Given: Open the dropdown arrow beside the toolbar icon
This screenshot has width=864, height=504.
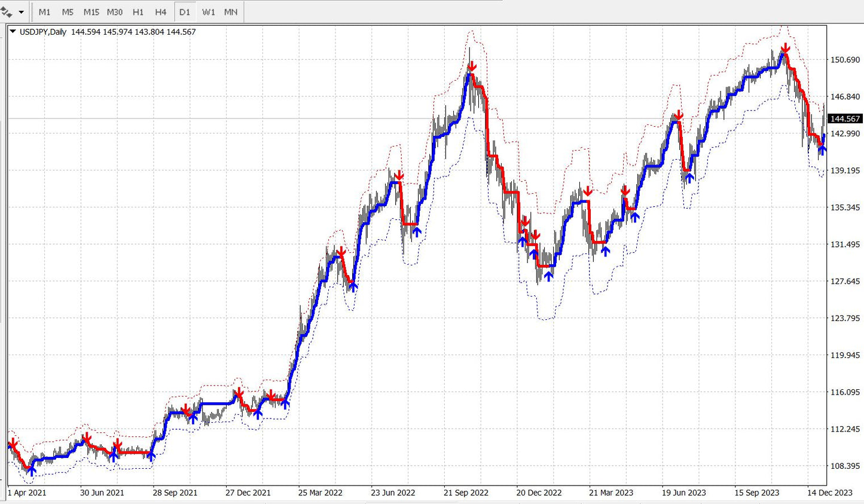Looking at the screenshot, I should (x=20, y=11).
